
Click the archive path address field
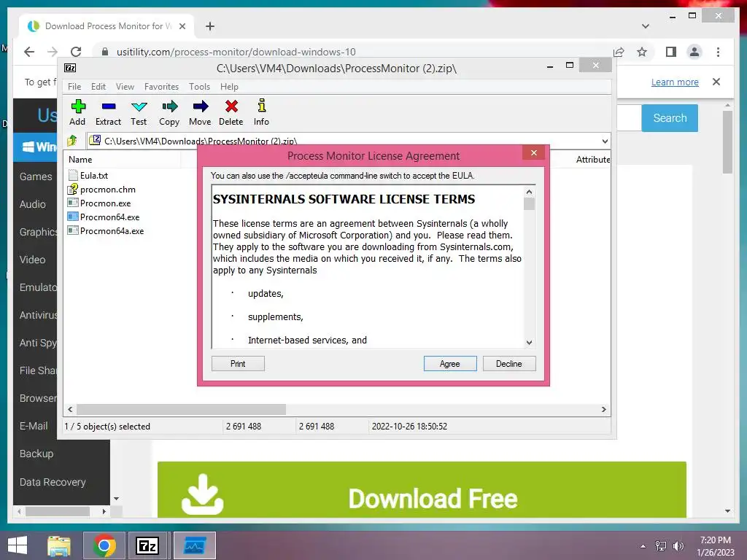click(x=343, y=141)
